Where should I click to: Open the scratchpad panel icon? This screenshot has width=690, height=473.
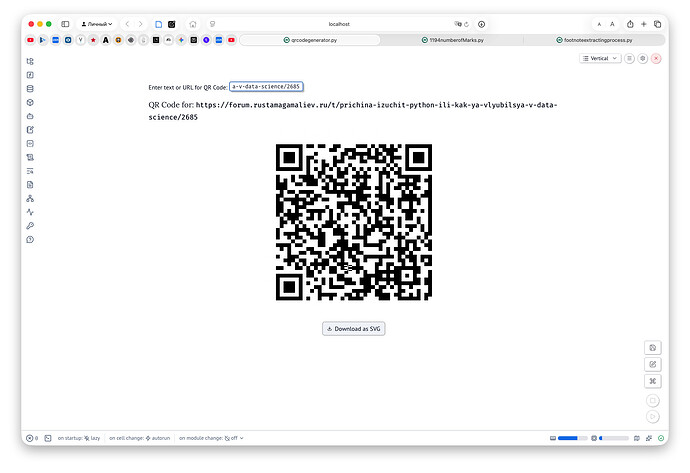click(30, 129)
